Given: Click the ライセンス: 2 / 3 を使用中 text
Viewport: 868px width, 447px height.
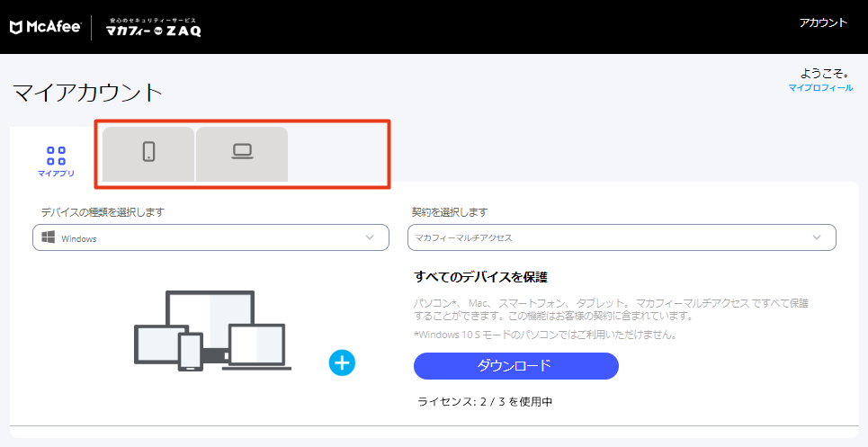Looking at the screenshot, I should (485, 402).
